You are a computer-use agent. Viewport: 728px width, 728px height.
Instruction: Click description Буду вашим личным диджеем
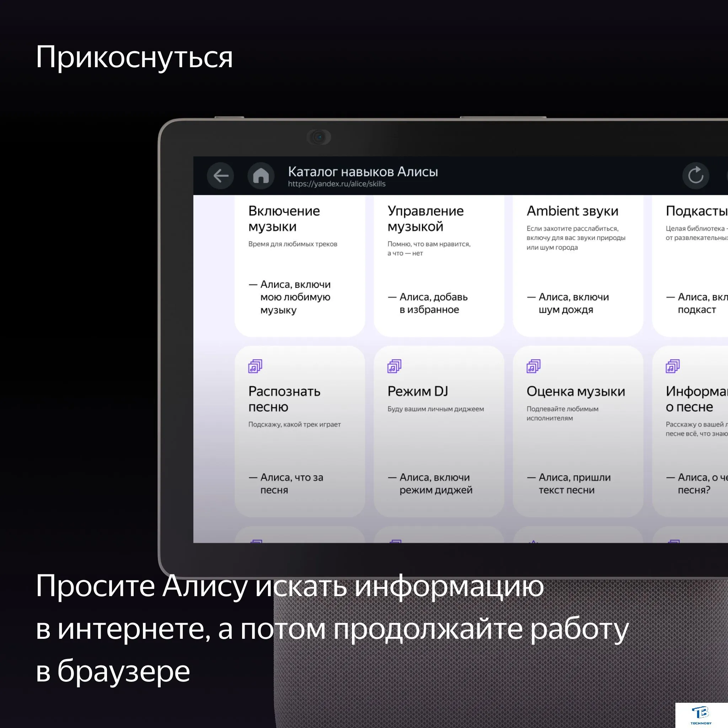pyautogui.click(x=435, y=409)
